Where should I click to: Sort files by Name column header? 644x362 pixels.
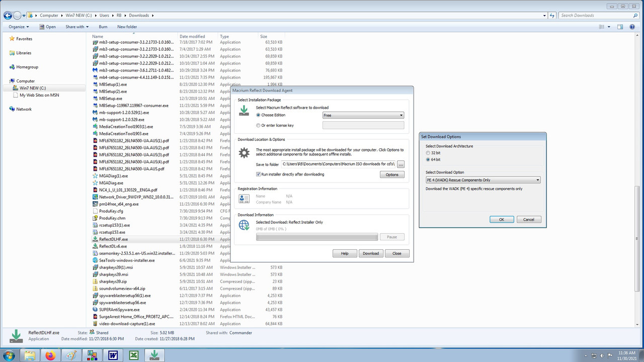(x=98, y=36)
